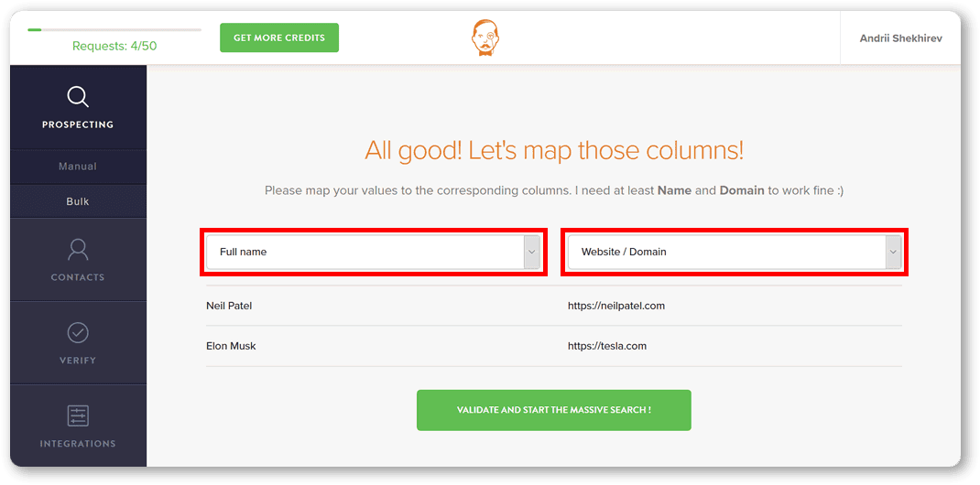This screenshot has width=980, height=485.
Task: Select the Elon Musk name cell
Action: click(231, 346)
